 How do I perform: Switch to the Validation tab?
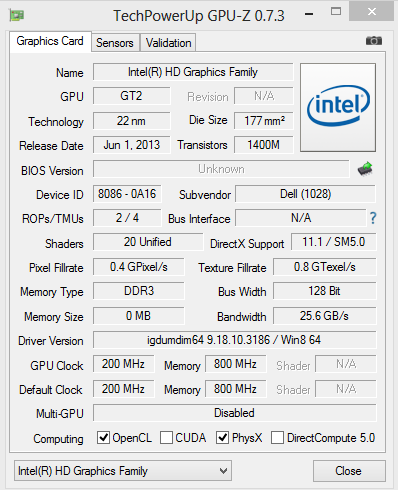[168, 43]
